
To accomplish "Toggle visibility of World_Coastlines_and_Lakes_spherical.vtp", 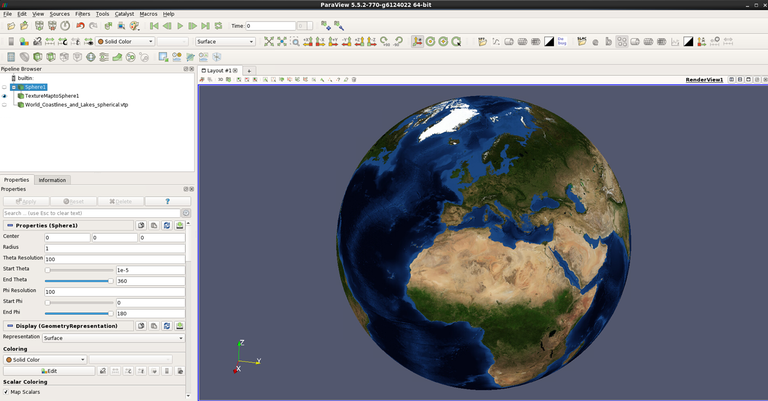I will pos(5,104).
